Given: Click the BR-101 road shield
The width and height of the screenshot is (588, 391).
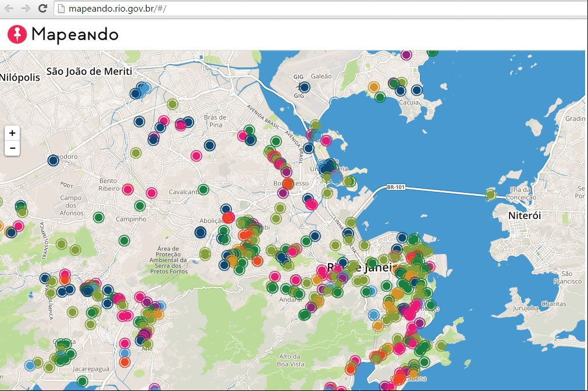Looking at the screenshot, I should point(395,187).
